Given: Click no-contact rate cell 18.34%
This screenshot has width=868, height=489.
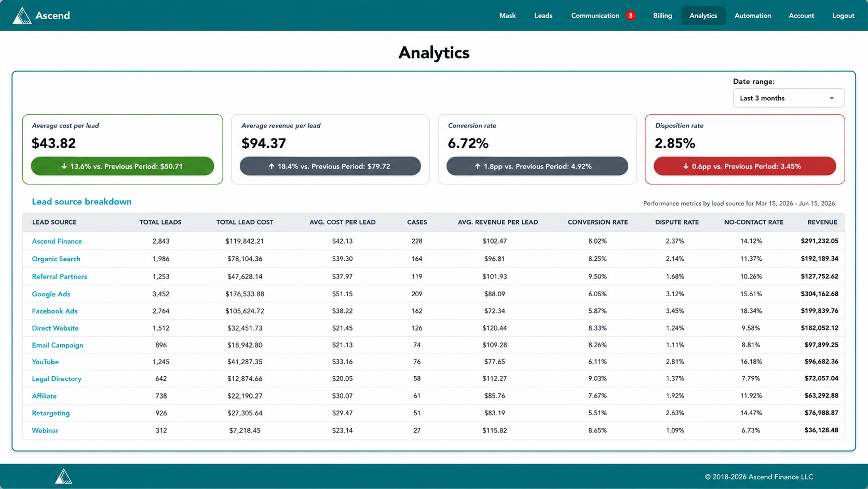Looking at the screenshot, I should tap(751, 311).
